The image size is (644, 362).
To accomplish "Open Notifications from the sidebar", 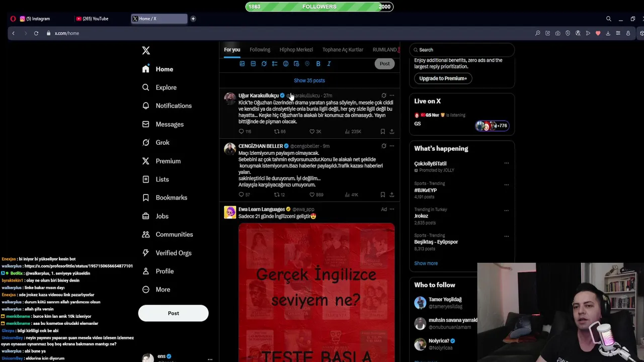I will coord(167,106).
